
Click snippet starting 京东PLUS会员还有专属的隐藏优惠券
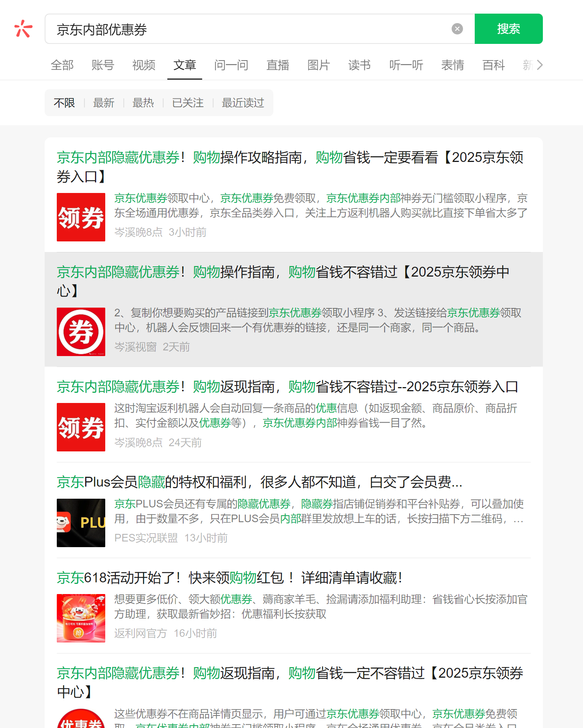pos(319,511)
